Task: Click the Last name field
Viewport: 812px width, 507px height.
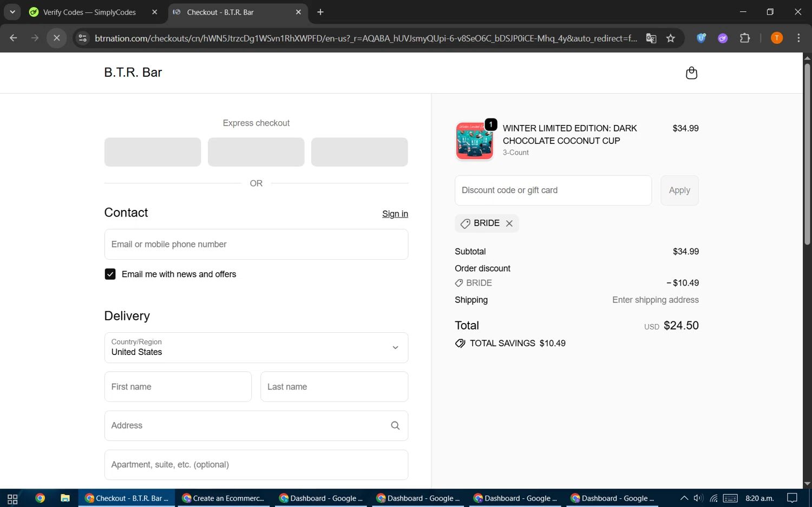Action: click(335, 387)
